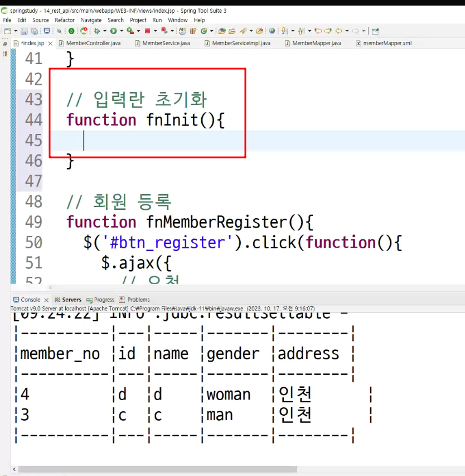Click the Spring relaunch icon with red badge

pyautogui.click(x=84, y=31)
